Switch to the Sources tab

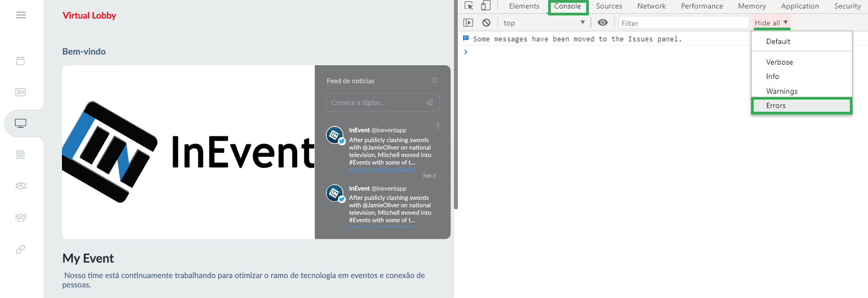609,6
